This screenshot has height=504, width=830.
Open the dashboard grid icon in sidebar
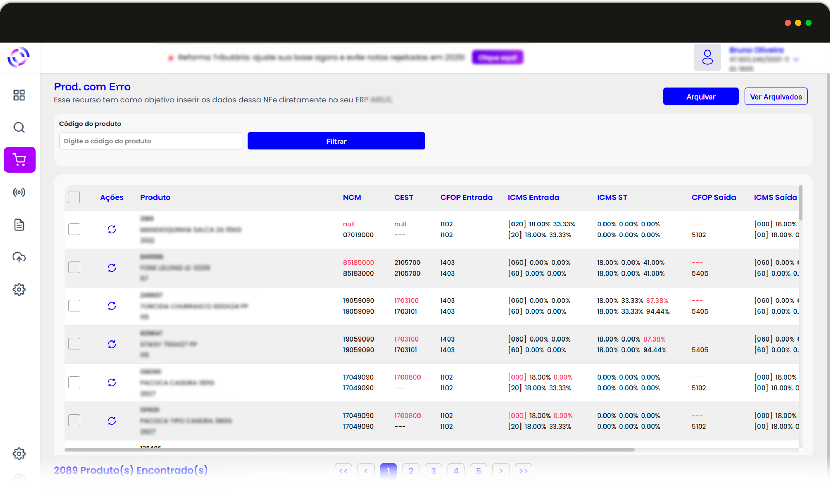tap(19, 95)
